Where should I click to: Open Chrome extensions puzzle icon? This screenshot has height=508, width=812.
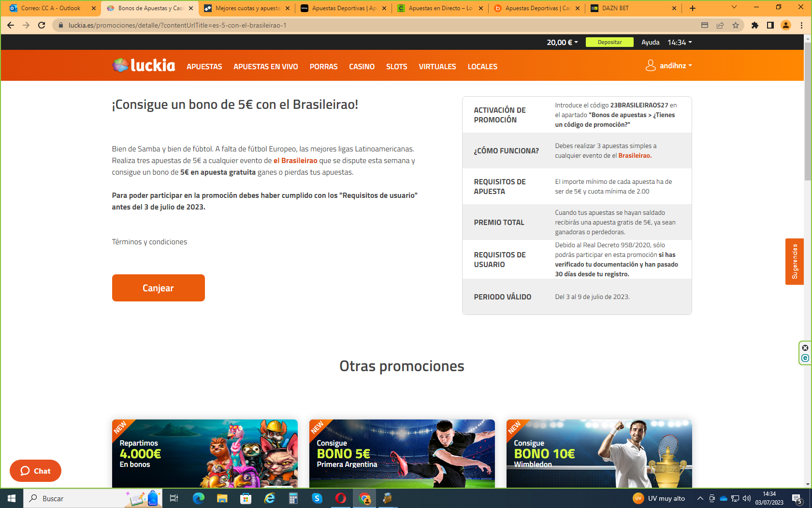point(755,25)
